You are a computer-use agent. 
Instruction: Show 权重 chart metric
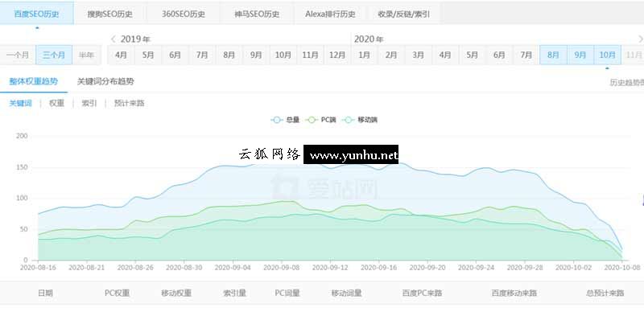click(x=56, y=103)
